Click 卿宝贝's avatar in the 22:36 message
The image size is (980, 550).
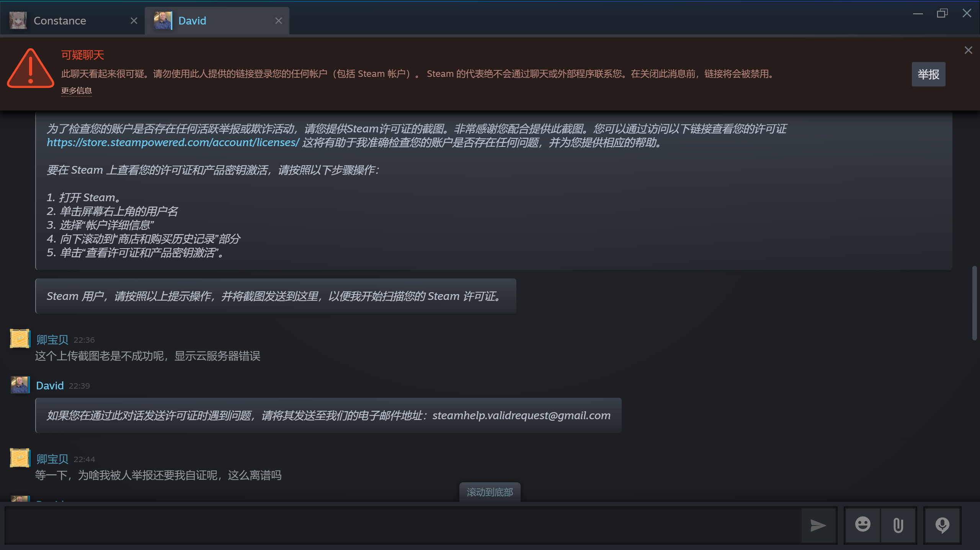click(20, 339)
